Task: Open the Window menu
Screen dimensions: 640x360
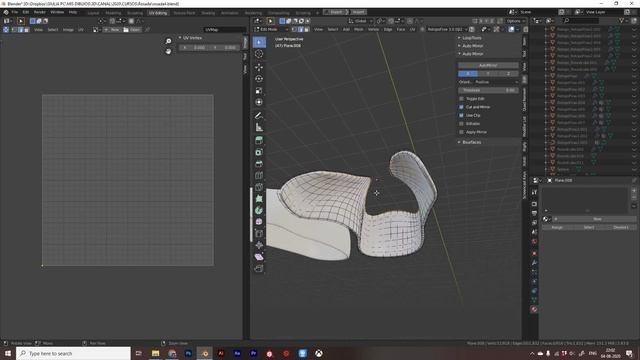Action: coord(57,12)
